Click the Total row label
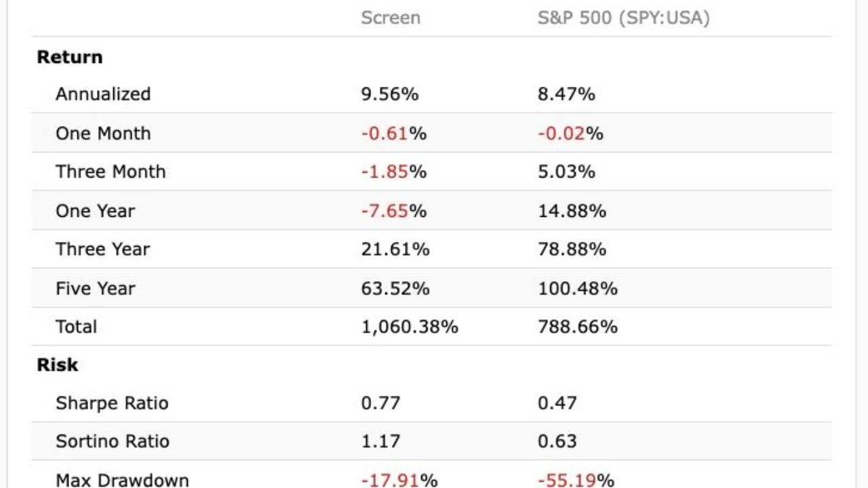Screen dimensions: 868x488 point(76,327)
